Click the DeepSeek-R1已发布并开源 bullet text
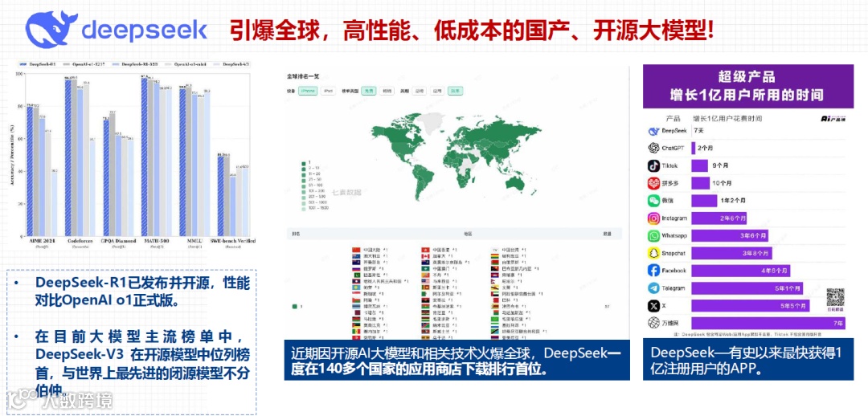The image size is (868, 416). click(143, 292)
